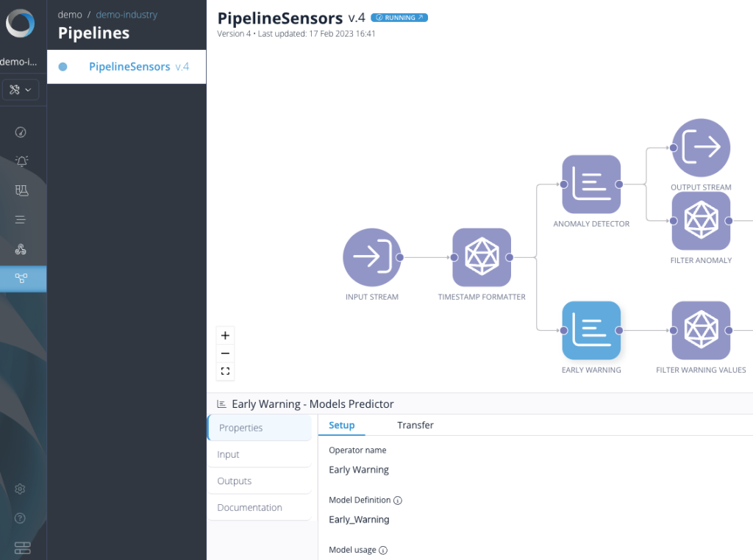Open the list lines icon in sidebar

pyautogui.click(x=20, y=220)
